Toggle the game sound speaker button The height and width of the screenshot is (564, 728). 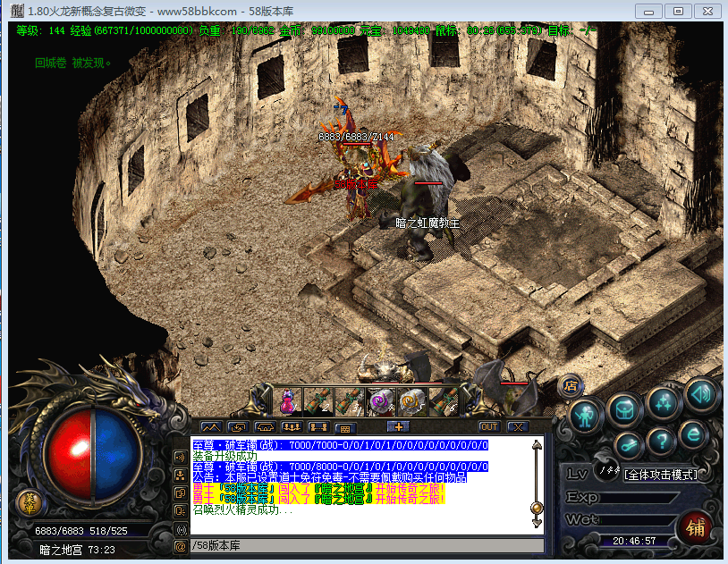tap(701, 395)
